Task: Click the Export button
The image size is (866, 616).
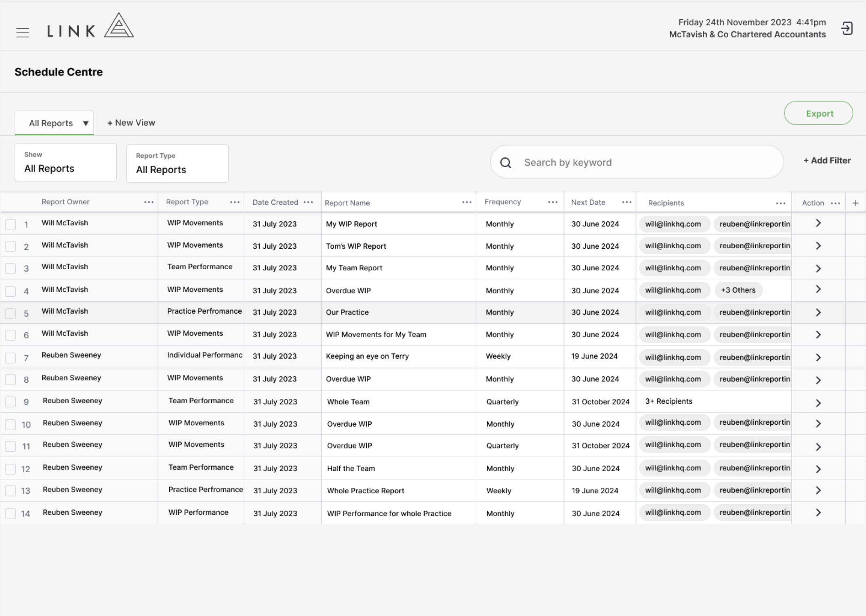Action: click(818, 113)
